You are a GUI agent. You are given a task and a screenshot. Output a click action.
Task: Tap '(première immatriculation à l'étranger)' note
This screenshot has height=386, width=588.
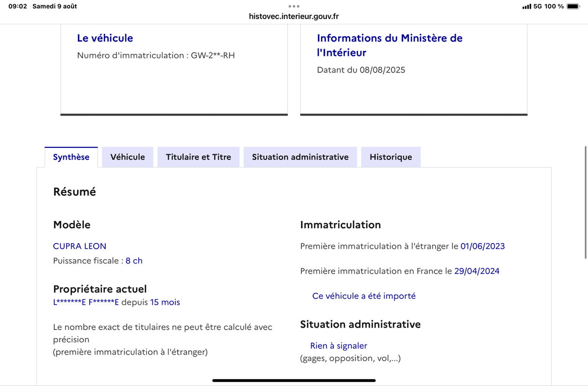click(130, 352)
